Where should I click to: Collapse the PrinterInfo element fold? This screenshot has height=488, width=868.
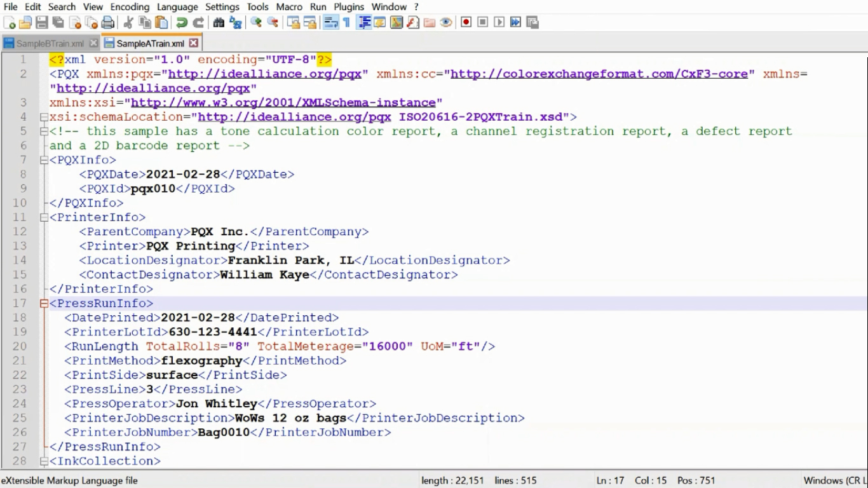[44, 217]
